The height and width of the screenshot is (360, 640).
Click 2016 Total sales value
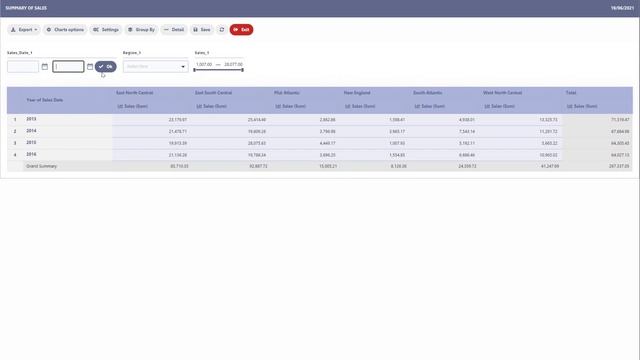[x=620, y=156]
